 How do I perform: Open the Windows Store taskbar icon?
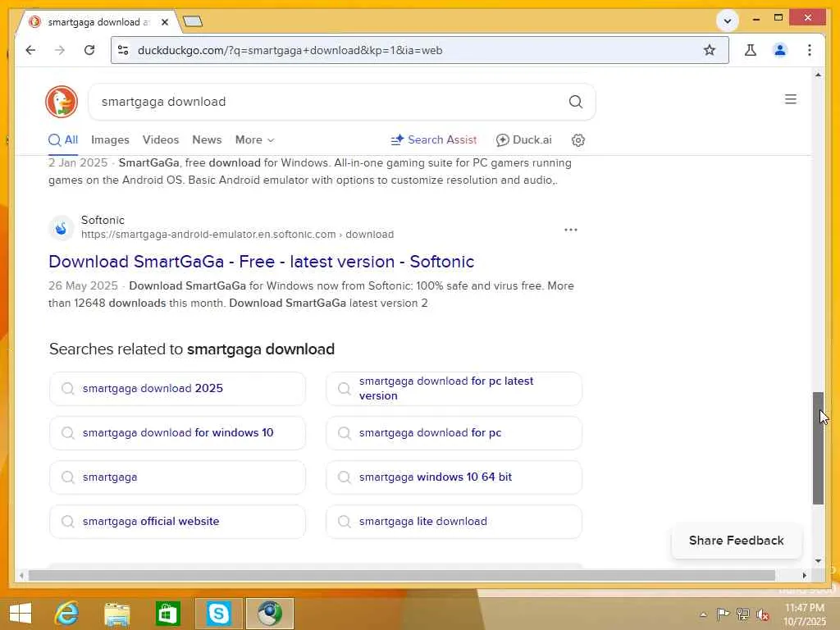167,613
